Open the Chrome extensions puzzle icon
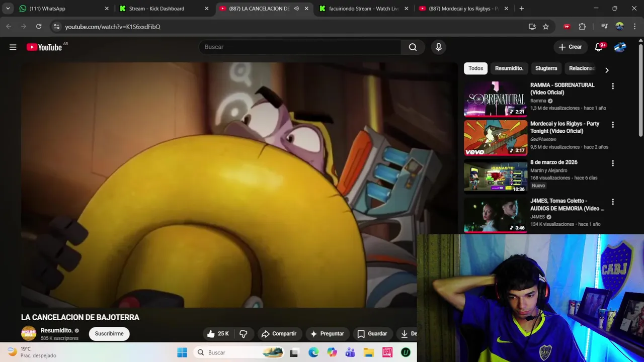 [x=582, y=27]
